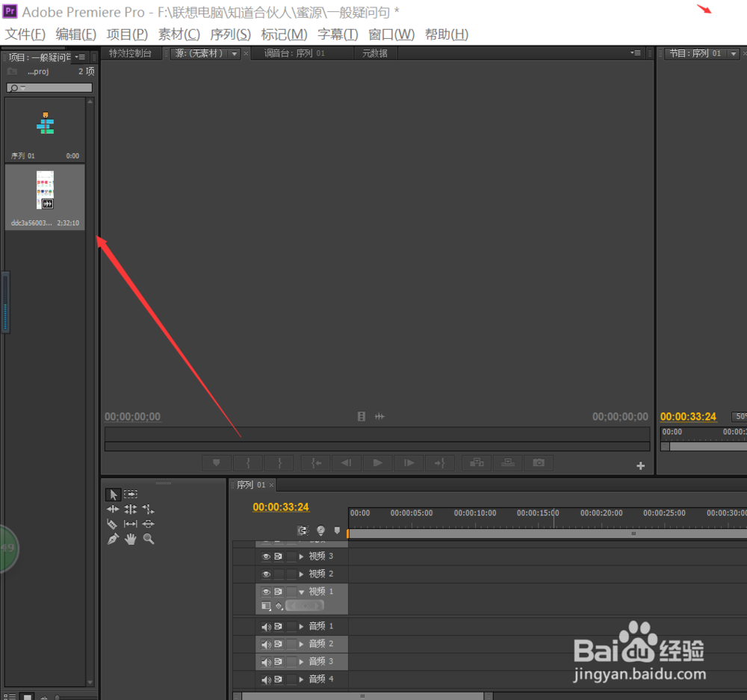Screen dimensions: 747x700
Task: Expand the 音频 3 track
Action: click(301, 662)
